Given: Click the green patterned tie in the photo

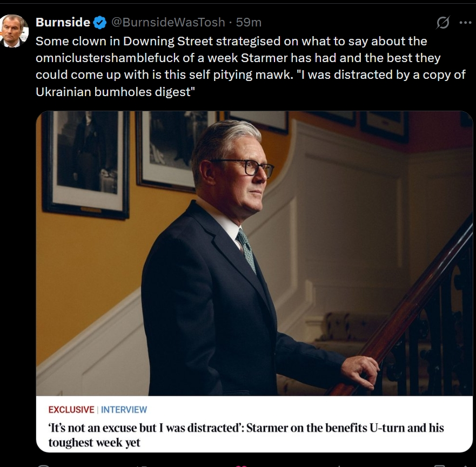Looking at the screenshot, I should pyautogui.click(x=247, y=249).
